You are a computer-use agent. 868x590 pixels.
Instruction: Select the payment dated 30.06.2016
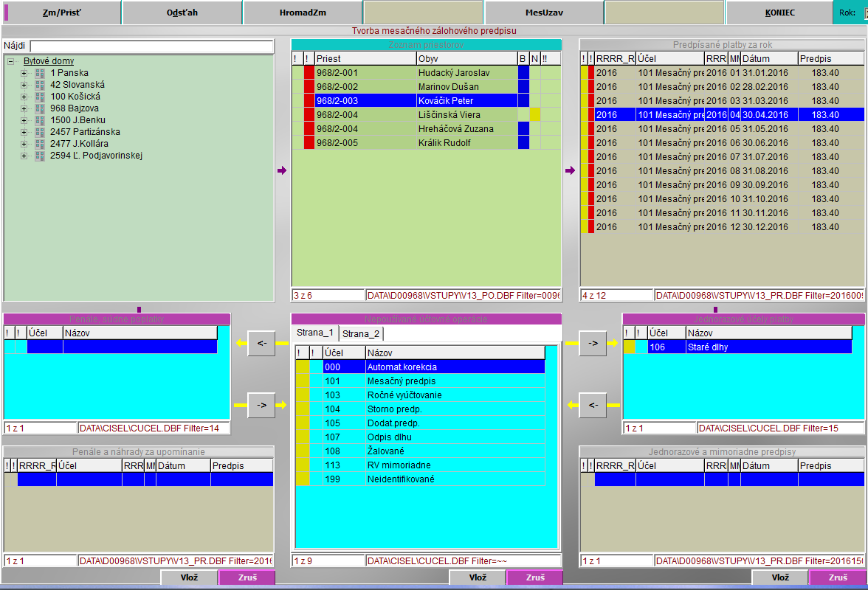point(722,142)
